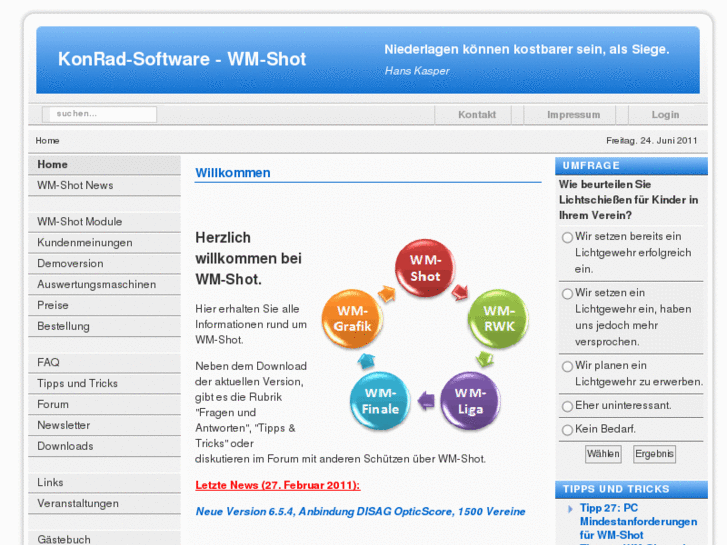This screenshot has height=545, width=727.
Task: Click arrow bullet beside Tipp 27
Action: click(570, 509)
